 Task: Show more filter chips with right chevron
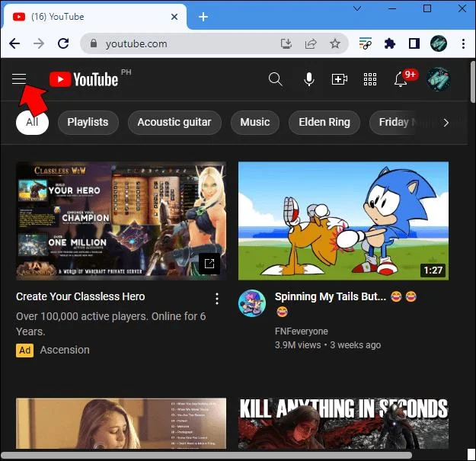tap(446, 123)
